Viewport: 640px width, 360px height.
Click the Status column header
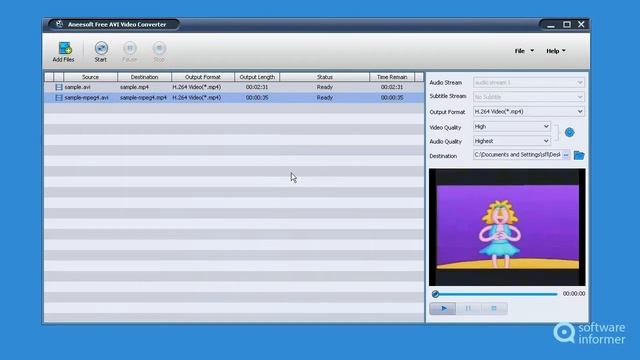(324, 77)
